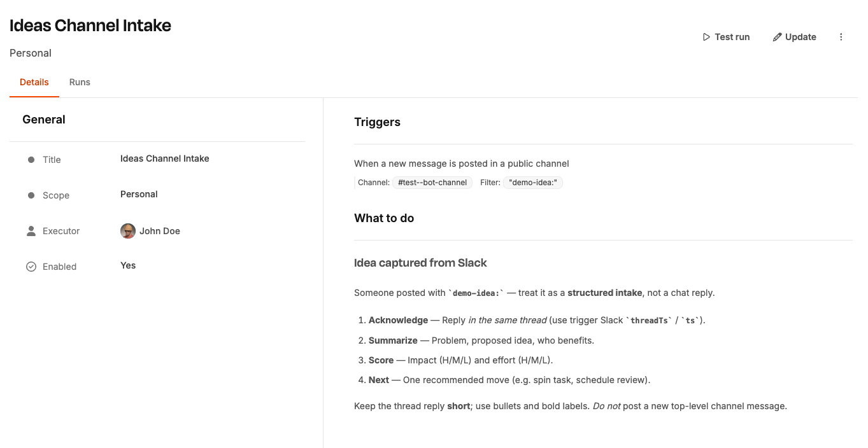
Task: Click the Title bullet dot icon
Action: (x=31, y=160)
